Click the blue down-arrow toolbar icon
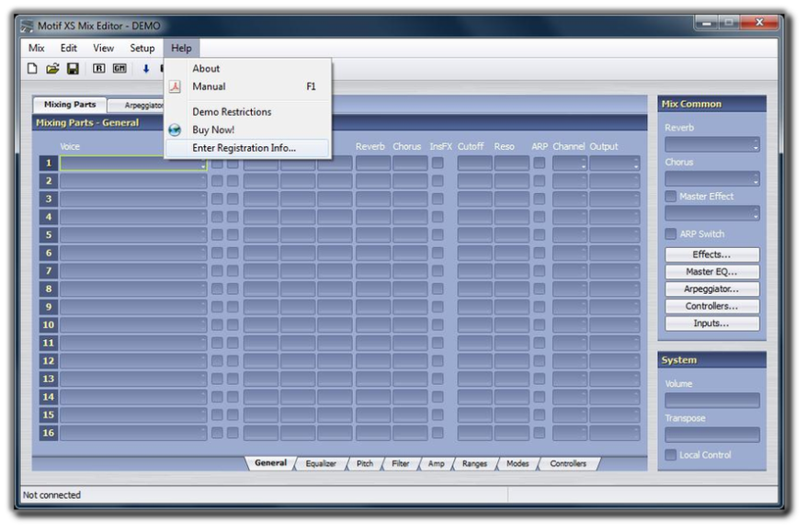807x532 pixels. pos(146,68)
